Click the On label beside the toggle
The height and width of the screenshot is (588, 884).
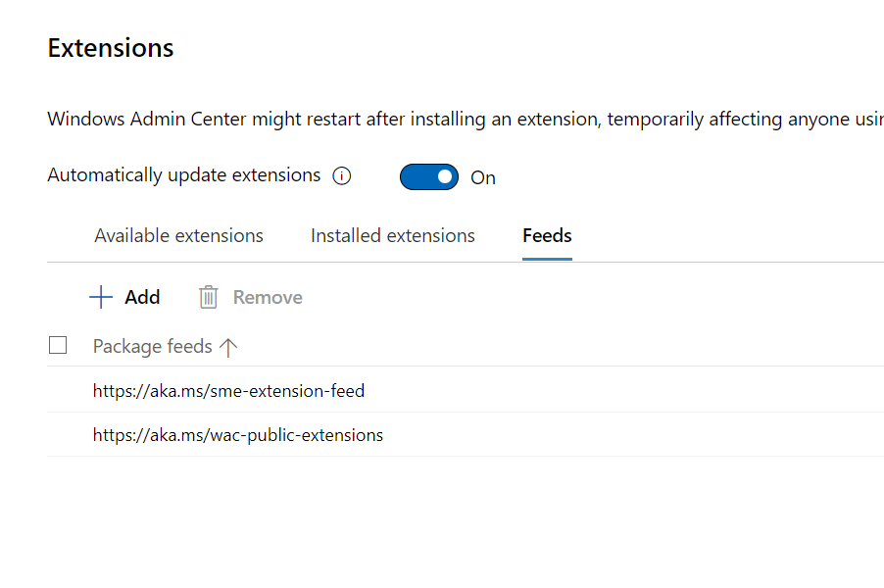click(x=483, y=177)
